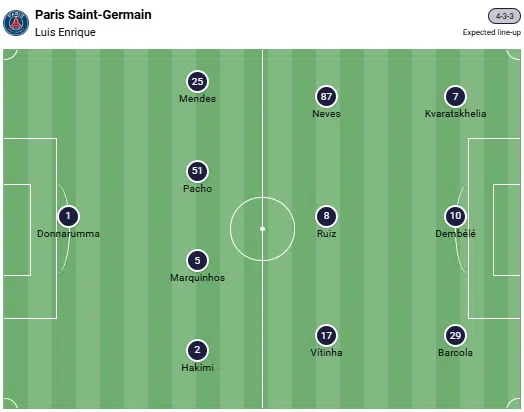The height and width of the screenshot is (412, 524).
Task: Click the Marquinhos name label
Action: (197, 278)
